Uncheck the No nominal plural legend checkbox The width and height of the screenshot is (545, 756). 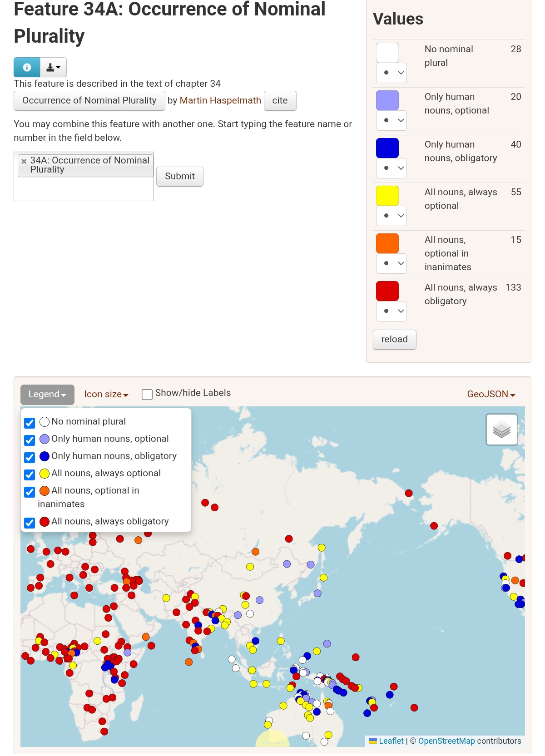(30, 423)
